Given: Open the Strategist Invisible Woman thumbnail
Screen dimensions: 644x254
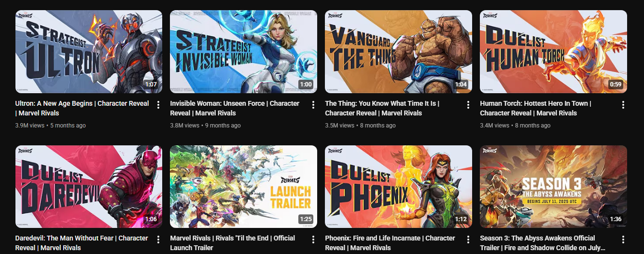Looking at the screenshot, I should (x=244, y=52).
